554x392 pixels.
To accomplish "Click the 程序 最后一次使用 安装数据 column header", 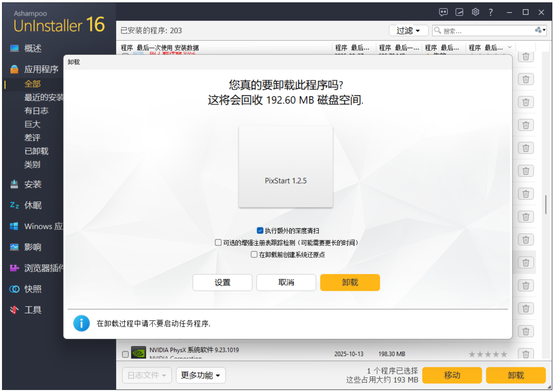I will click(x=160, y=48).
